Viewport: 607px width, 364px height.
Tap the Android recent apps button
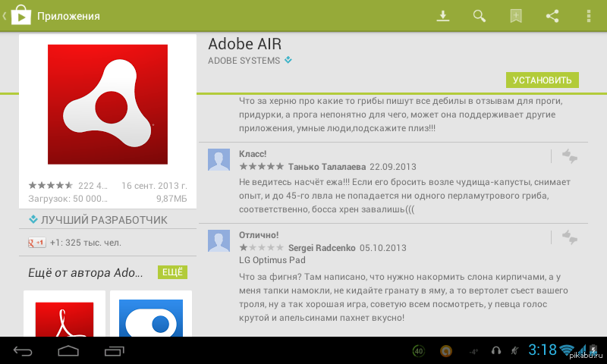click(x=115, y=351)
